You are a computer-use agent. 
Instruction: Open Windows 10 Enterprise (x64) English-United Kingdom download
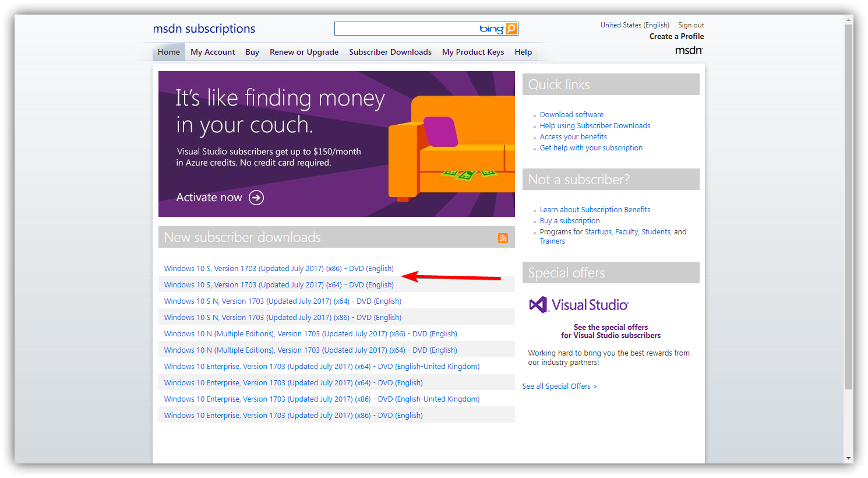322,367
